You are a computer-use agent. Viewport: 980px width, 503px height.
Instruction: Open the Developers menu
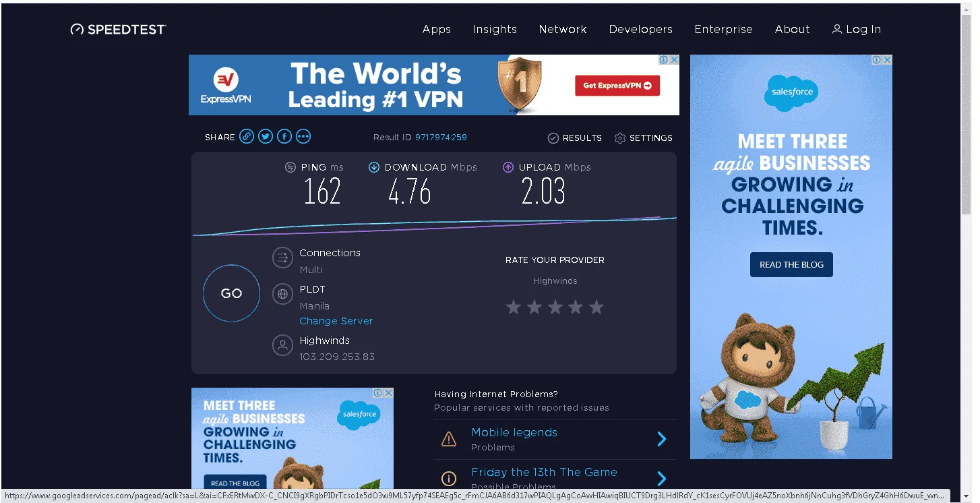tap(641, 29)
